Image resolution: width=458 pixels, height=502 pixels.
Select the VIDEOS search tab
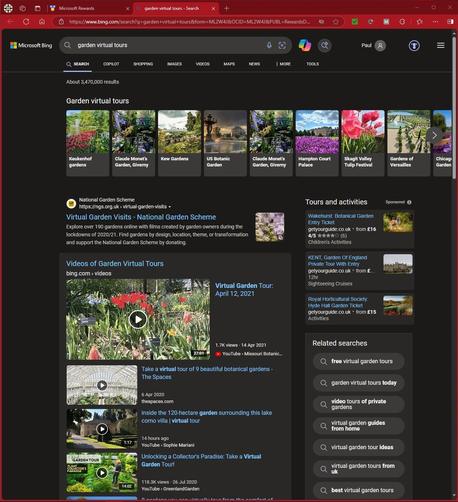[x=203, y=64]
